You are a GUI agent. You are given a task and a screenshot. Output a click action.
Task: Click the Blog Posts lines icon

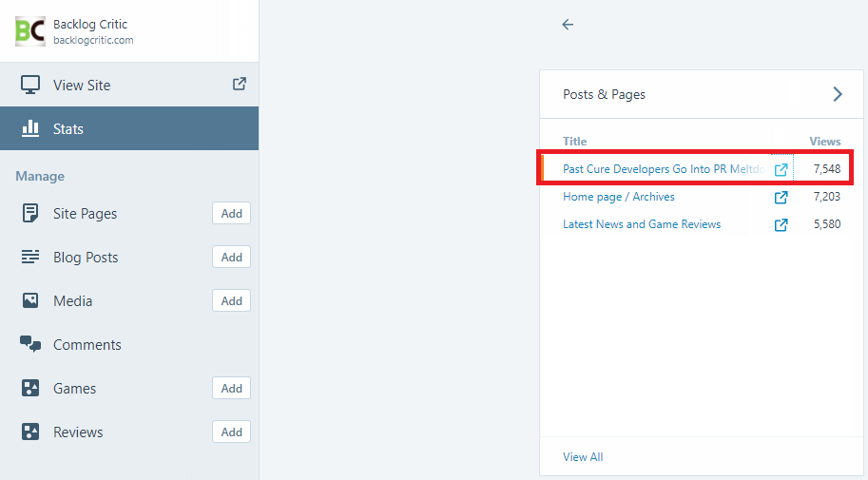[29, 257]
